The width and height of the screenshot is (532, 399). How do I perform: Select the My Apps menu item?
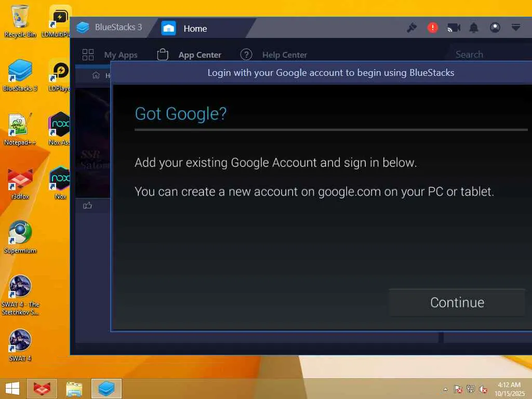[121, 55]
